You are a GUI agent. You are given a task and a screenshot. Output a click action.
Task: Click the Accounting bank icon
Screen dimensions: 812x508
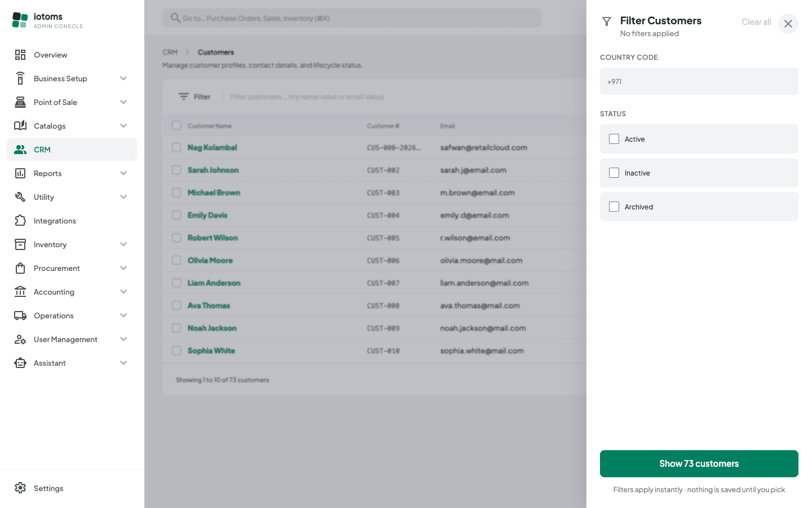pyautogui.click(x=20, y=292)
